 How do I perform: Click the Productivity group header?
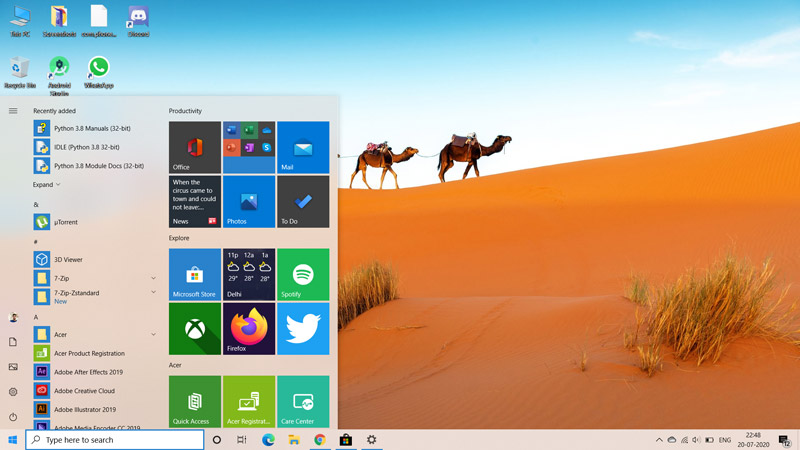point(185,111)
